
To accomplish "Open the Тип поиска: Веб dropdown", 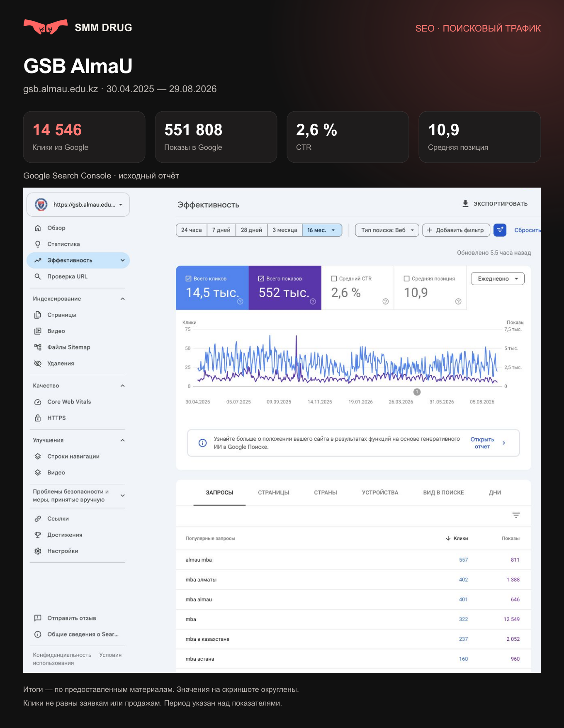I will pos(387,230).
